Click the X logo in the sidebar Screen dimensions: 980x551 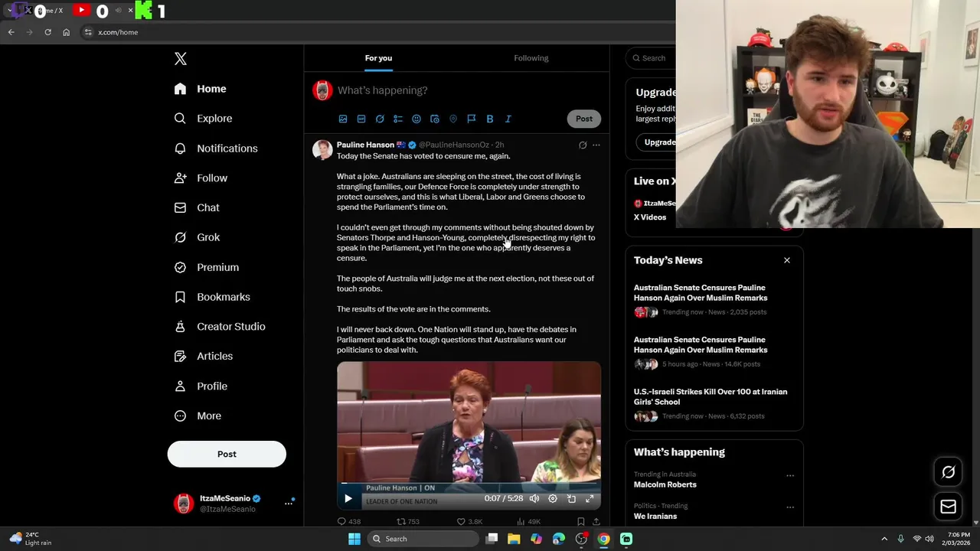click(x=181, y=59)
